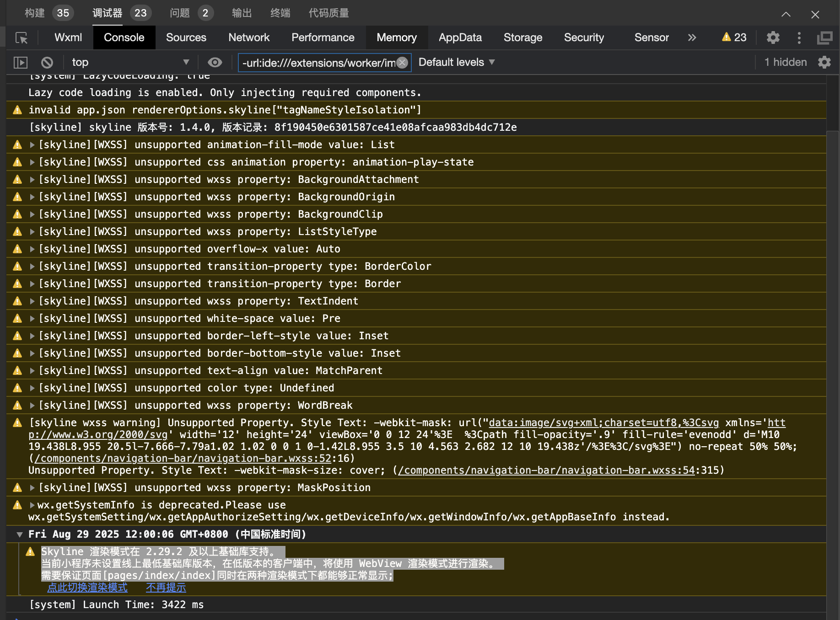Select the element inspector picker icon
Screen dimensions: 840x620
[22, 37]
